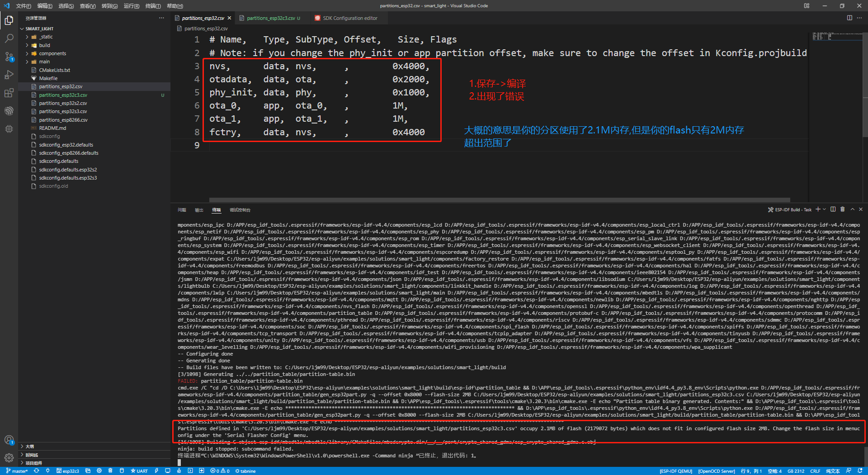
Task: Collapse the SMART_LIGHT root folder
Action: [x=39, y=28]
